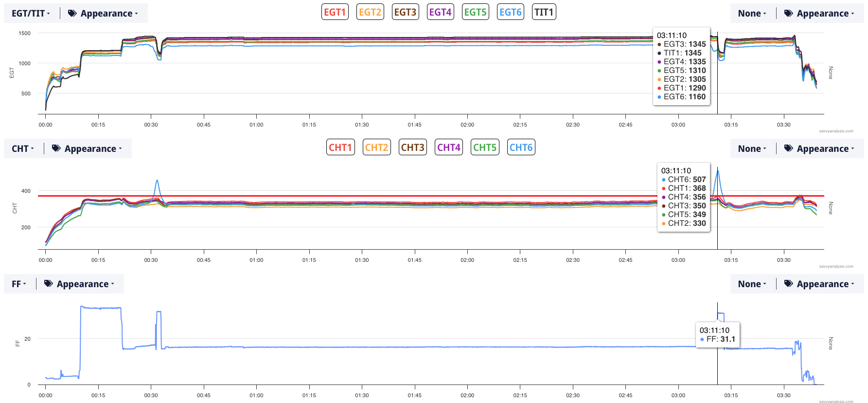Toggle CHT6 series visibility
The width and height of the screenshot is (868, 403).
pos(521,147)
